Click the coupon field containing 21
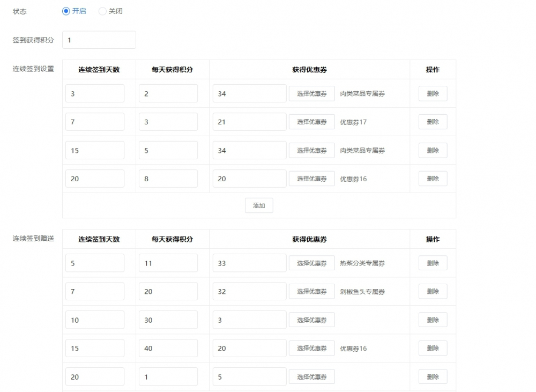The height and width of the screenshot is (392, 536). tap(249, 122)
